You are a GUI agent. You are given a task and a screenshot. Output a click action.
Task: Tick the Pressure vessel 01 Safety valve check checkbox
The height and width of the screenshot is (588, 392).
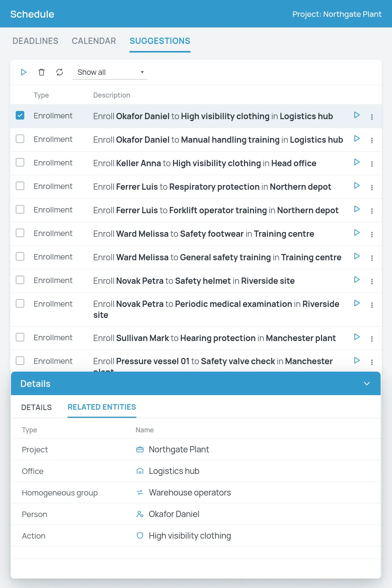(x=20, y=361)
